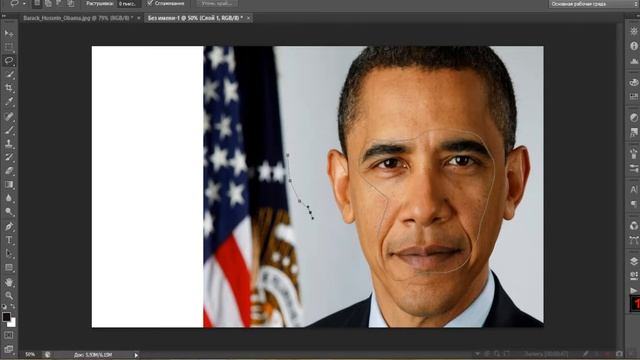The height and width of the screenshot is (360, 640).
Task: Open the Channels panel icon
Action: (633, 225)
